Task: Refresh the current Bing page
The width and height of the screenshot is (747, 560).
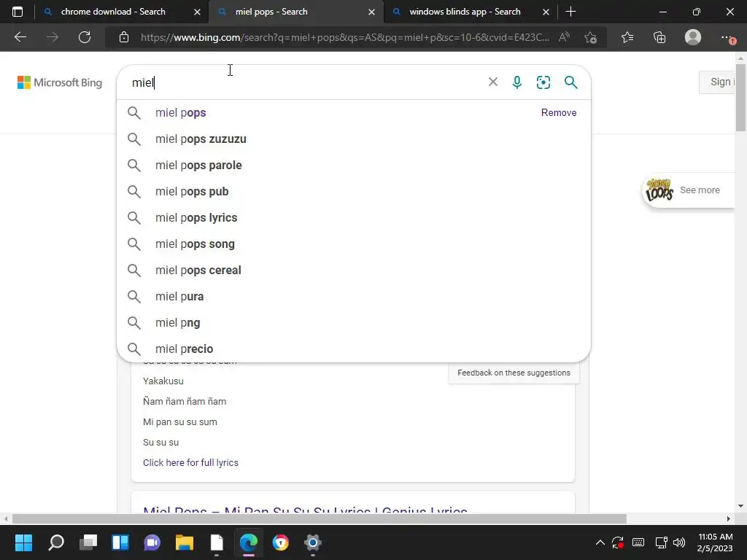Action: (85, 37)
